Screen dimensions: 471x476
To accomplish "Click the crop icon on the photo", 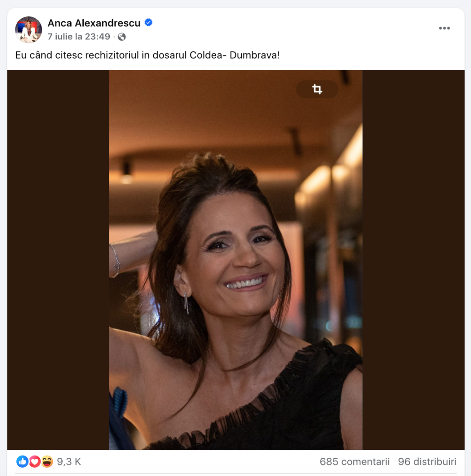I will pyautogui.click(x=317, y=89).
